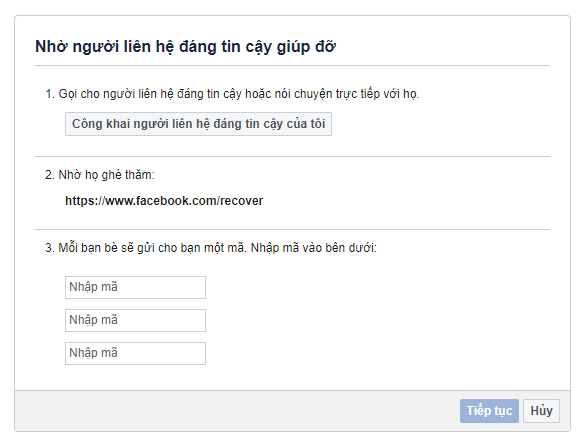The width and height of the screenshot is (579, 445).
Task: Activate the bottom code entry box
Action: 136,353
